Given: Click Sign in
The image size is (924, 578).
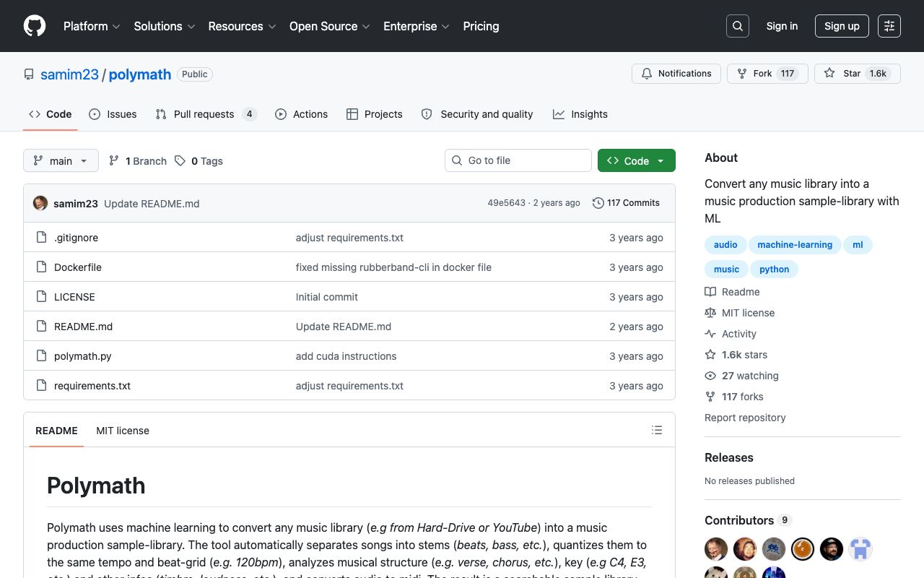Looking at the screenshot, I should 782,26.
